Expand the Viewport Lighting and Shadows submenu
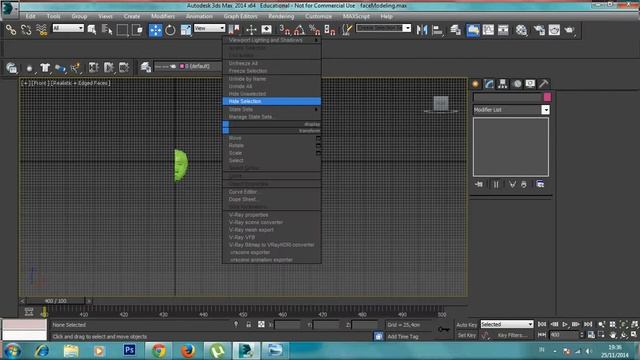Screen dimensions: 640x360 [x=272, y=40]
